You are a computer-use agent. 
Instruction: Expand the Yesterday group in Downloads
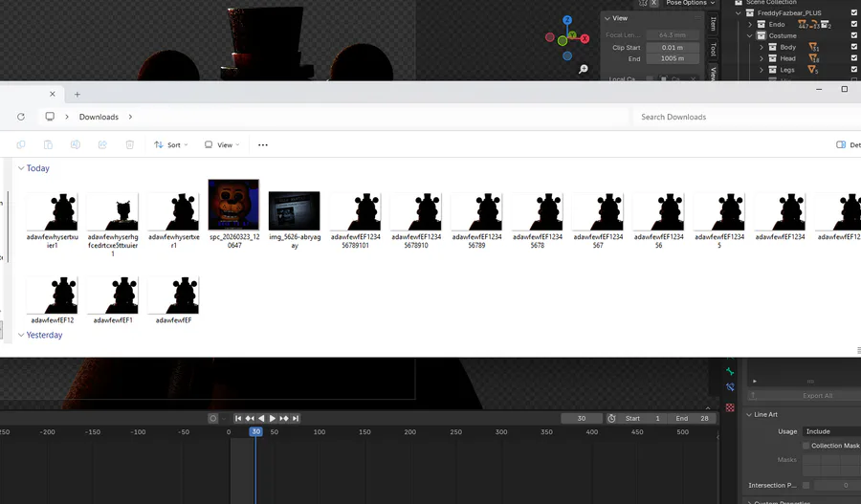tap(21, 335)
